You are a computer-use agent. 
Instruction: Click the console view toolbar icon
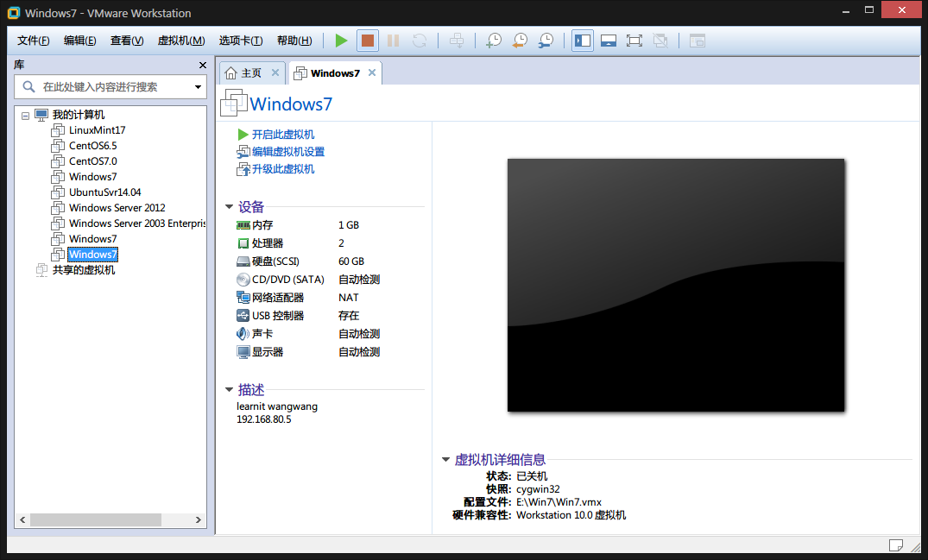[698, 41]
